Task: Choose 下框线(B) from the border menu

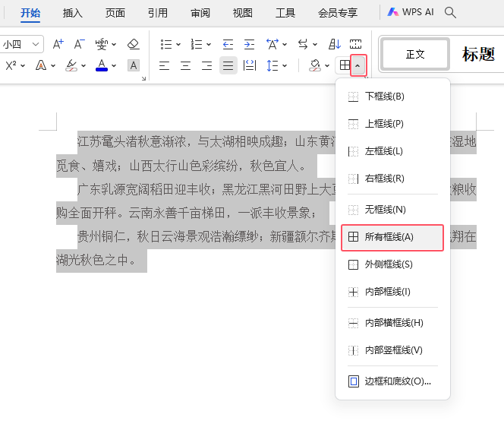Action: (x=392, y=96)
